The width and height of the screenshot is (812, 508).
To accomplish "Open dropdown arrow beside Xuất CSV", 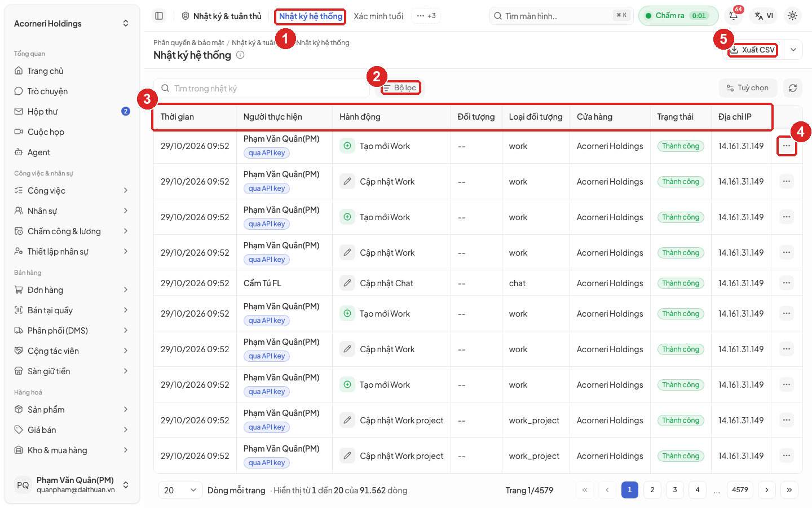I will click(793, 50).
